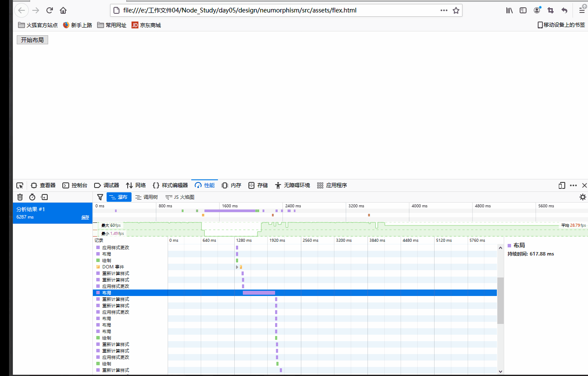
Task: Open 移动设备上的书签 folder
Action: pyautogui.click(x=561, y=25)
